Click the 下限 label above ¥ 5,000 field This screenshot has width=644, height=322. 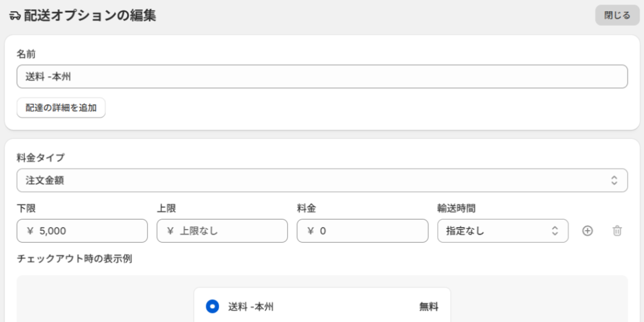[26, 208]
